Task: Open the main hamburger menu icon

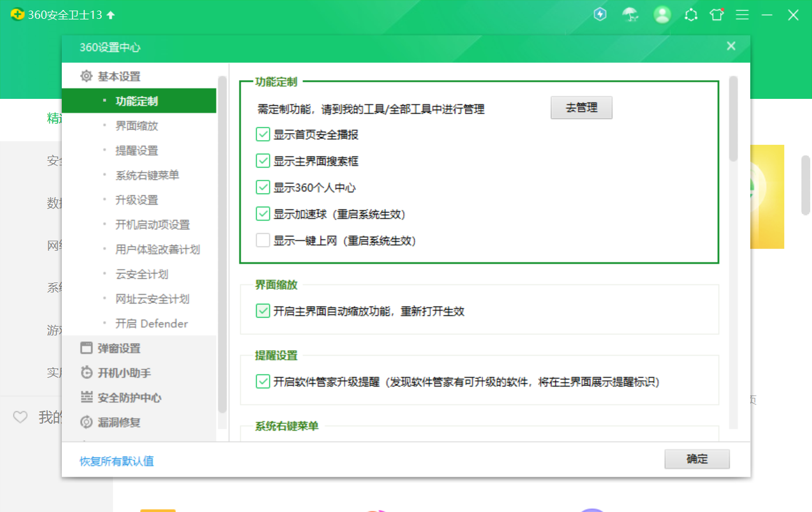Action: point(742,15)
